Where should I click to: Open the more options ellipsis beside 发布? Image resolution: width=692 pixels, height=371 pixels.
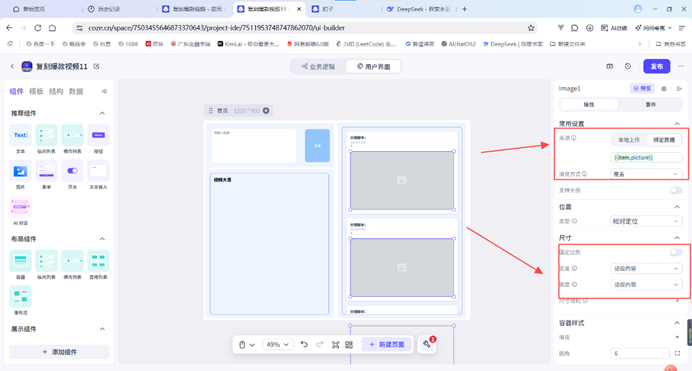681,66
